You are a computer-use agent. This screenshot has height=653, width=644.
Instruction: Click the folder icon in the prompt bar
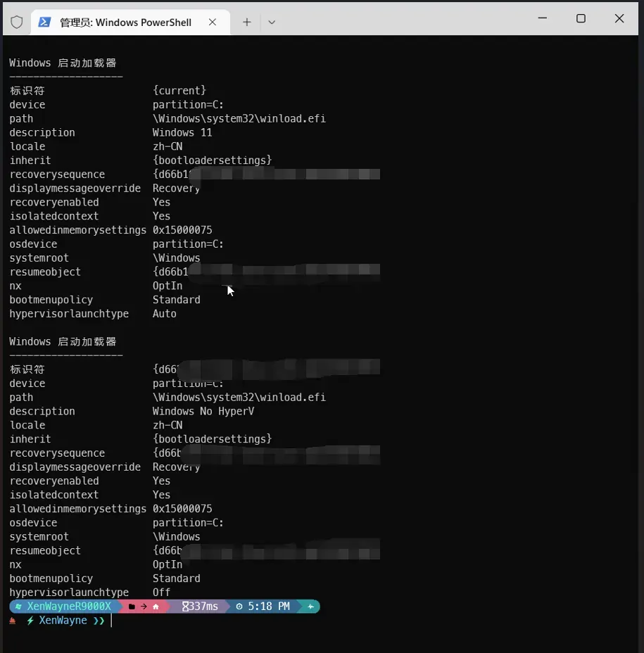tap(132, 607)
